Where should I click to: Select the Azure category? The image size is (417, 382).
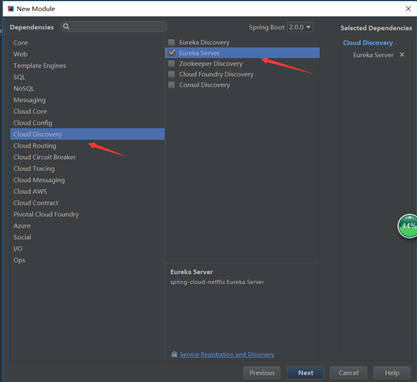[x=87, y=226]
